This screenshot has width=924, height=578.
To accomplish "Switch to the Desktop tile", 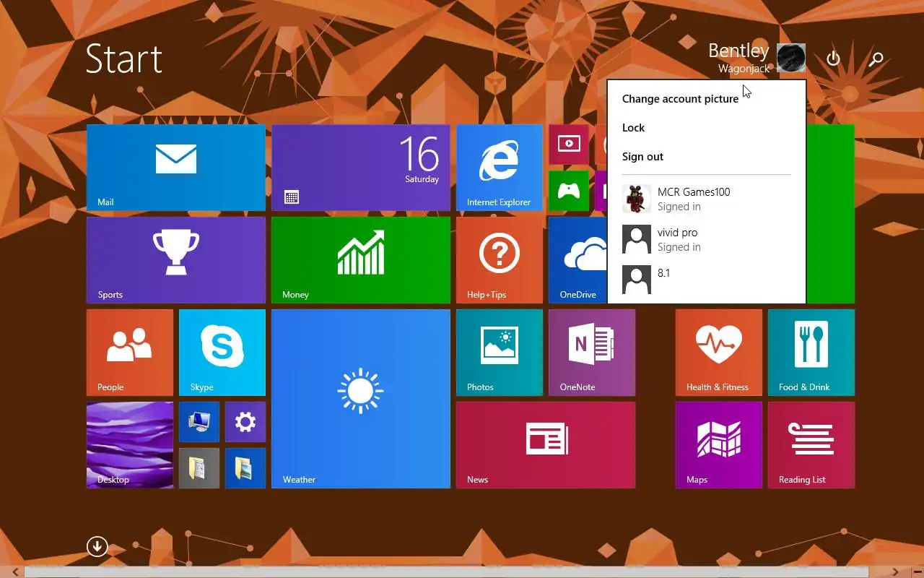I will coord(130,445).
